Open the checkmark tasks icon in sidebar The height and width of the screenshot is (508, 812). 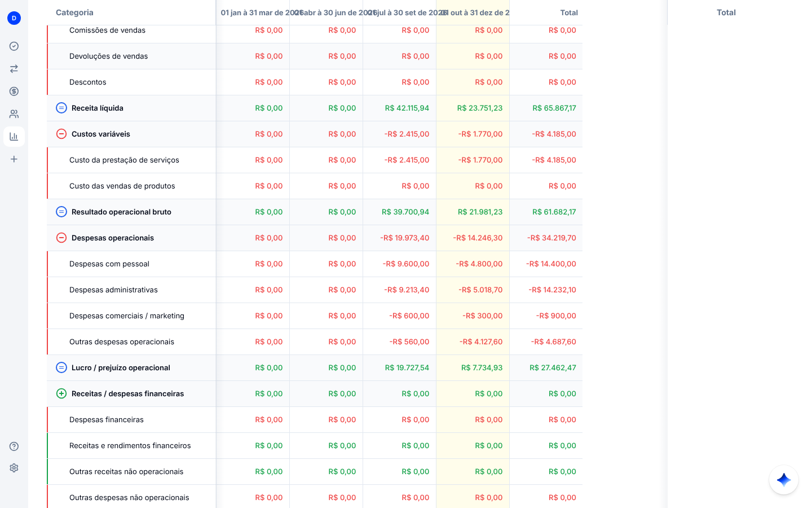(14, 46)
